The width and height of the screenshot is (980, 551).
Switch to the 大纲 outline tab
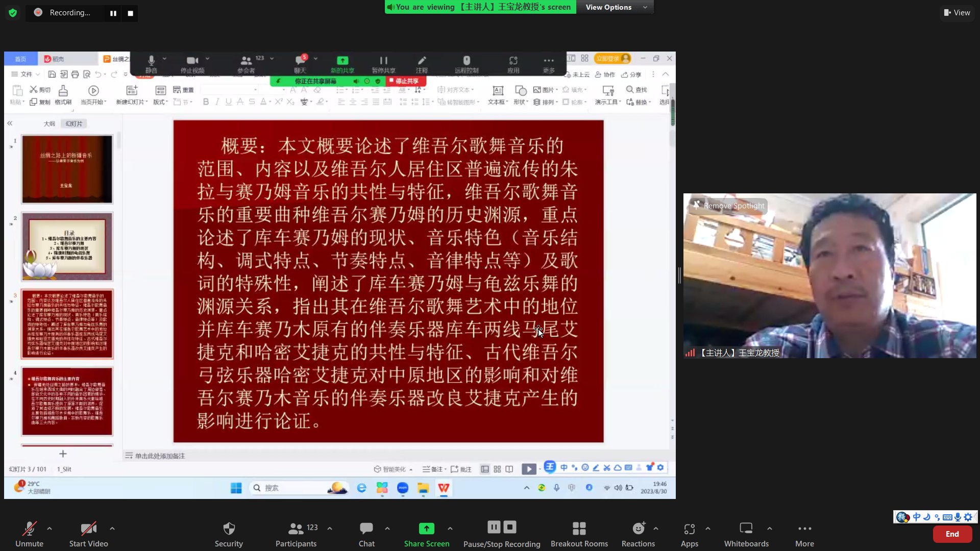(x=49, y=123)
